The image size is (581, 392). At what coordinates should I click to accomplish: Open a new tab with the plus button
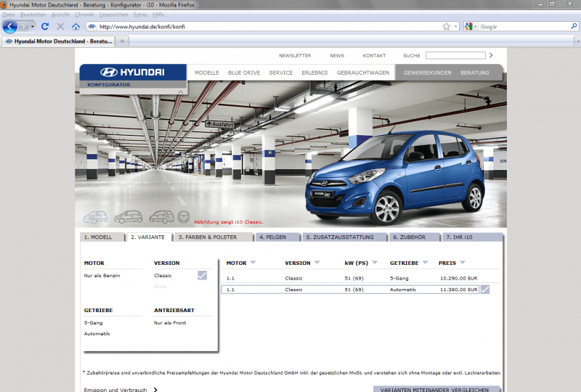(x=122, y=41)
